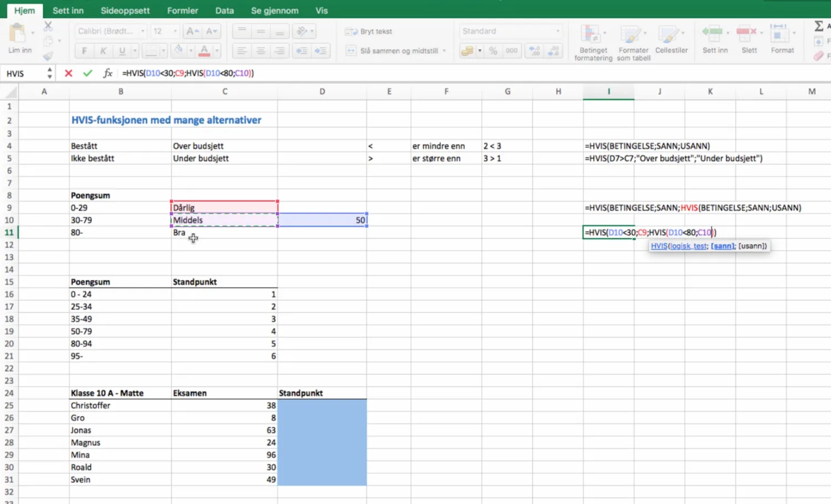Screen dimensions: 831x504
Task: Open the fx insert function dialog
Action: click(x=107, y=73)
